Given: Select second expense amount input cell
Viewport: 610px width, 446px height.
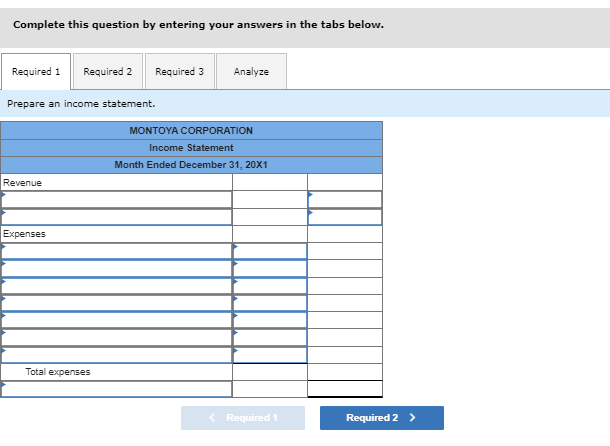Looking at the screenshot, I should 270,269.
